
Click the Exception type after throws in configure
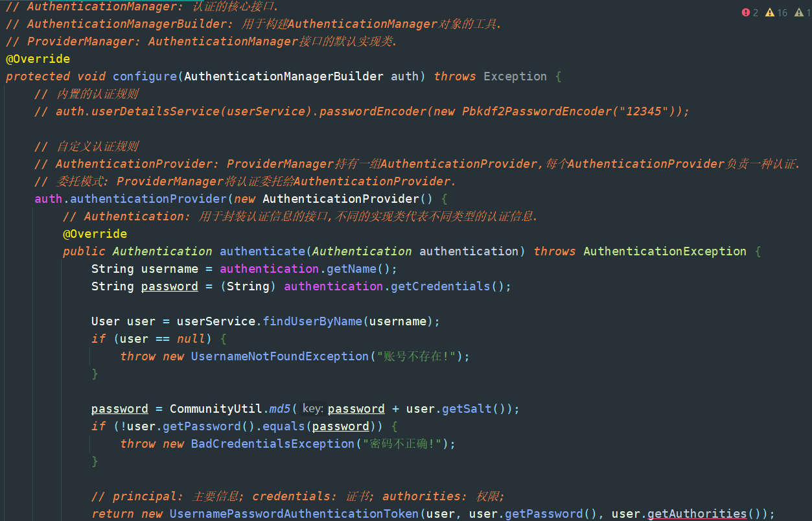(515, 76)
